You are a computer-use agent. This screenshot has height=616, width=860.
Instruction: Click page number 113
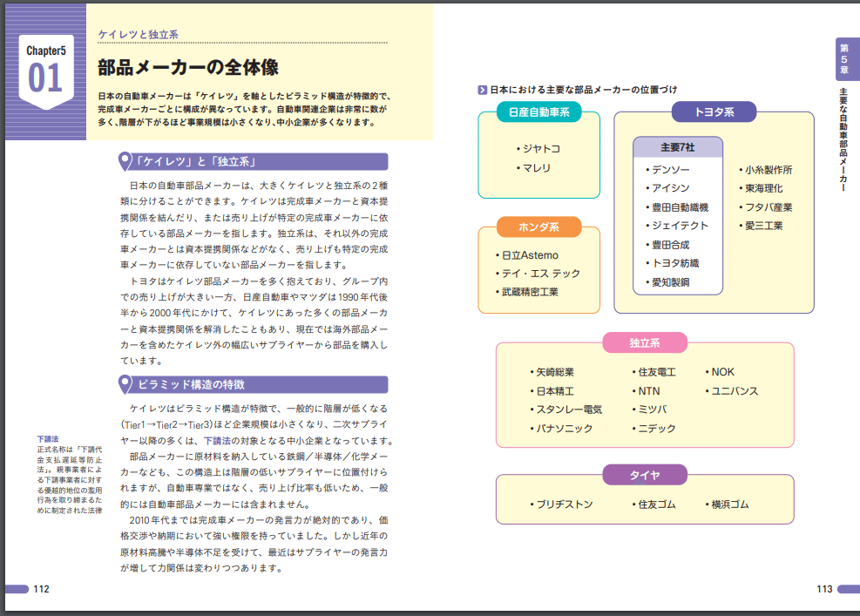tap(824, 589)
